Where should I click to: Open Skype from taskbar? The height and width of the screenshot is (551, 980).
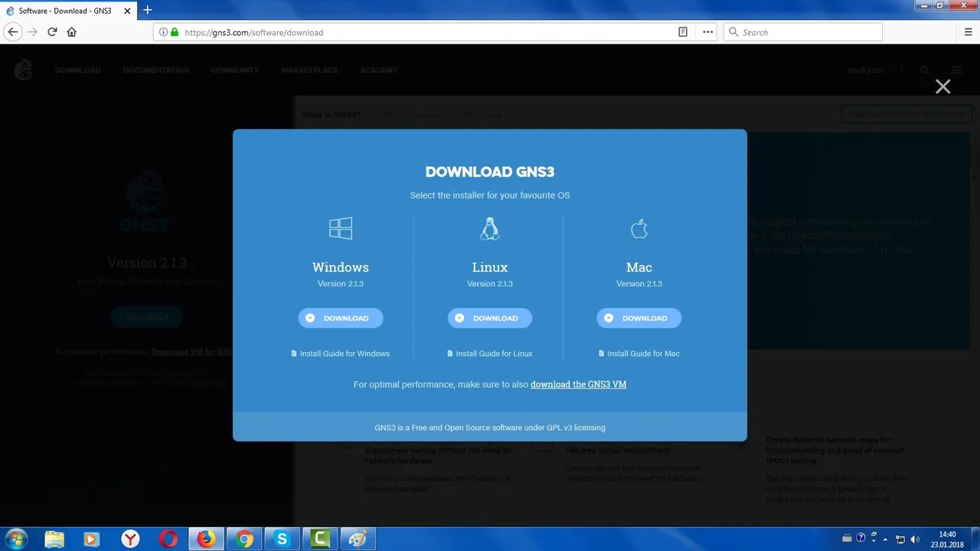pos(282,539)
